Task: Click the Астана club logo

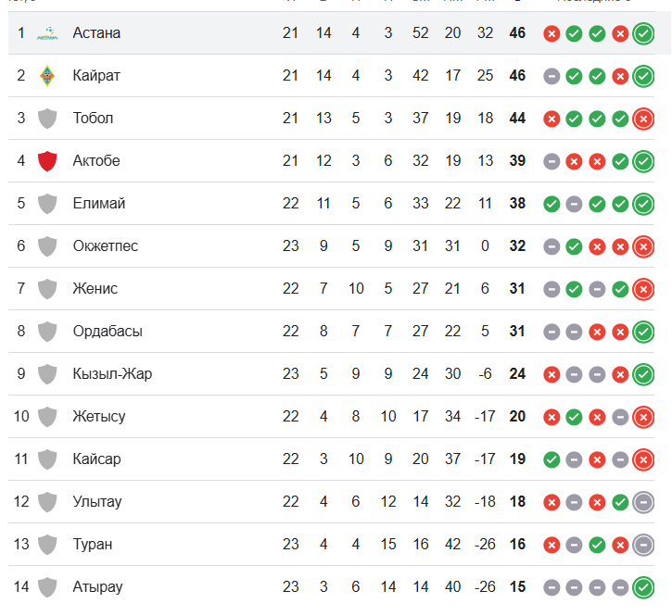Action: [x=47, y=33]
